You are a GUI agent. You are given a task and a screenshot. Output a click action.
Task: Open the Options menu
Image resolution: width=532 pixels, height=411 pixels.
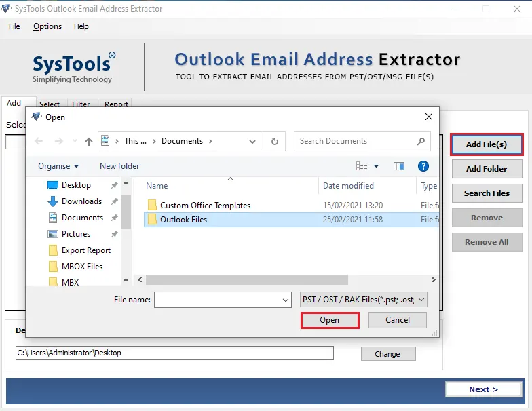tap(47, 26)
